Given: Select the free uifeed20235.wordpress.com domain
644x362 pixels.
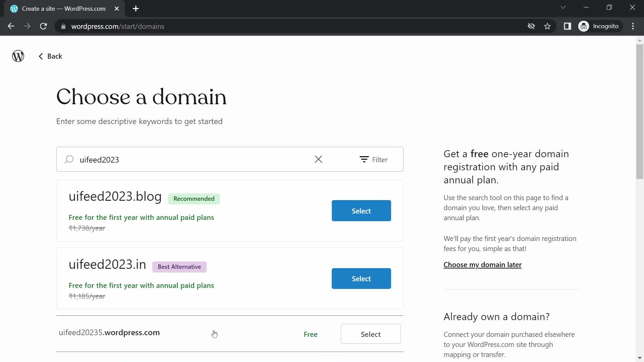Looking at the screenshot, I should pos(371,334).
